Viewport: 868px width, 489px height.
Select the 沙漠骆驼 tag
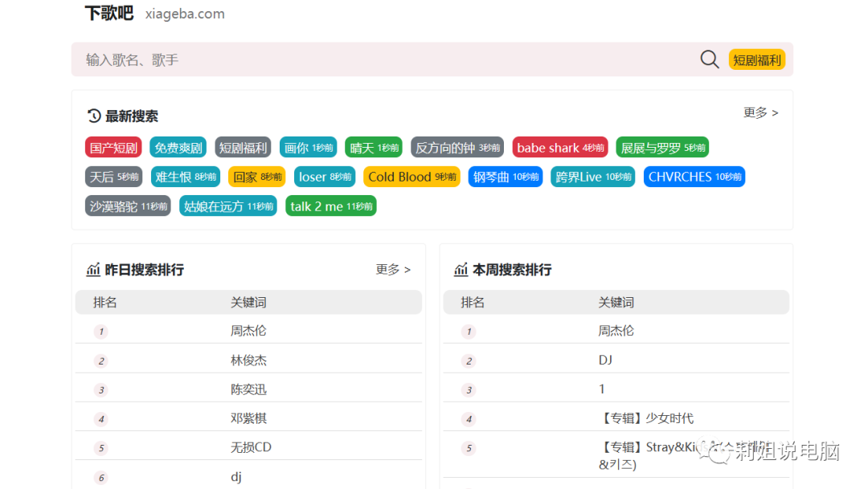point(128,206)
